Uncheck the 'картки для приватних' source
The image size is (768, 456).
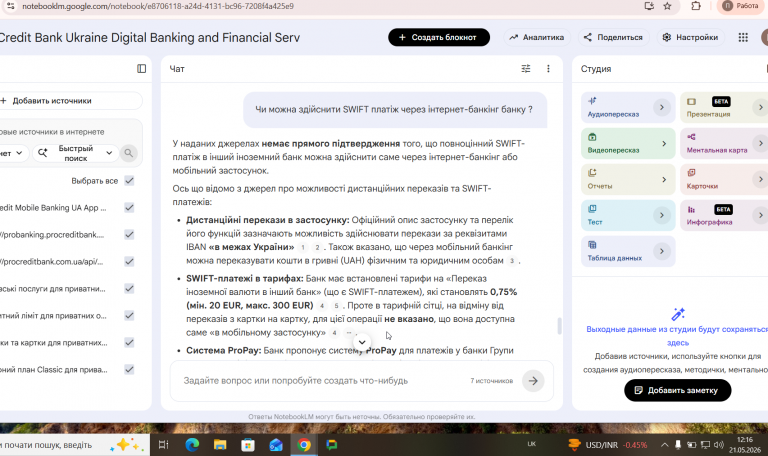[x=129, y=342]
